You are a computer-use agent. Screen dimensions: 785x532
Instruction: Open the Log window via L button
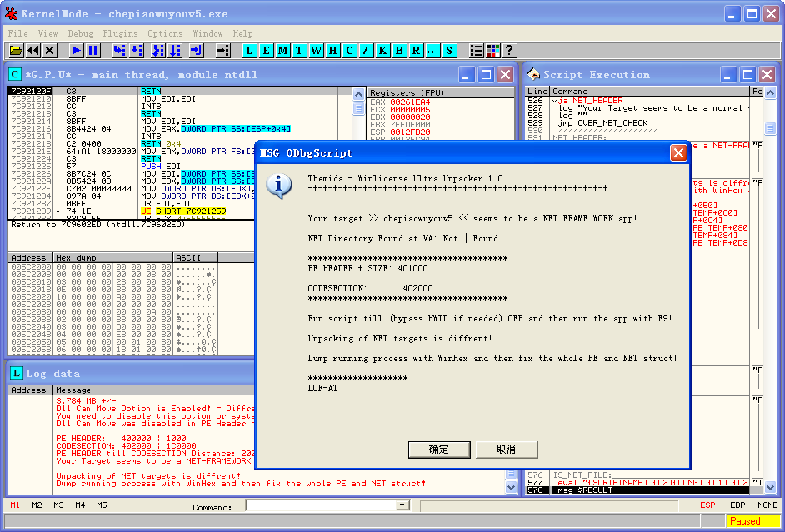pos(250,50)
